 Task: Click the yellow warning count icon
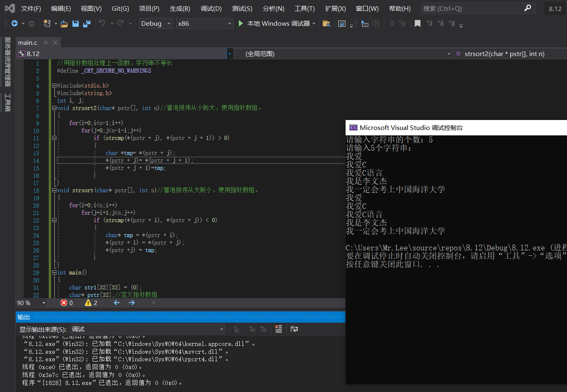coord(88,303)
